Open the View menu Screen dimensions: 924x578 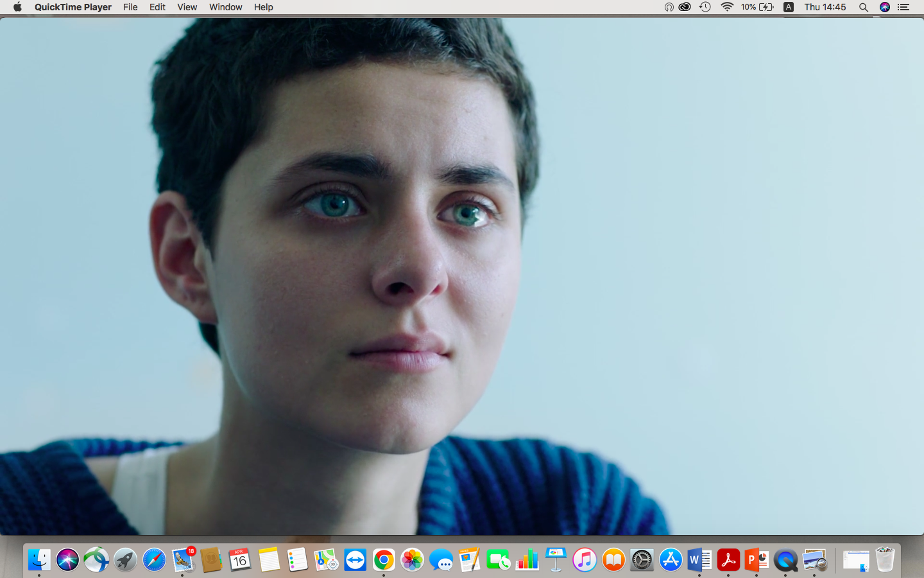(187, 7)
